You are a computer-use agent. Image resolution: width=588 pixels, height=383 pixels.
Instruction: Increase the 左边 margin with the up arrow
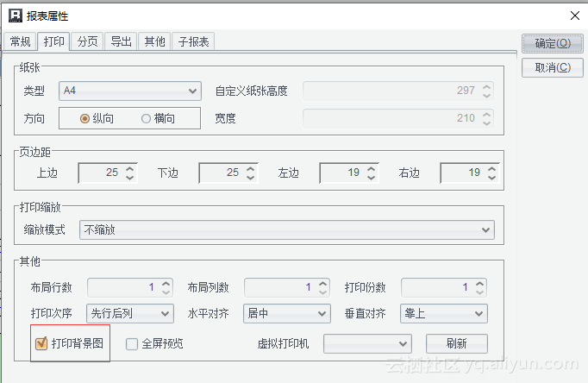tap(372, 168)
